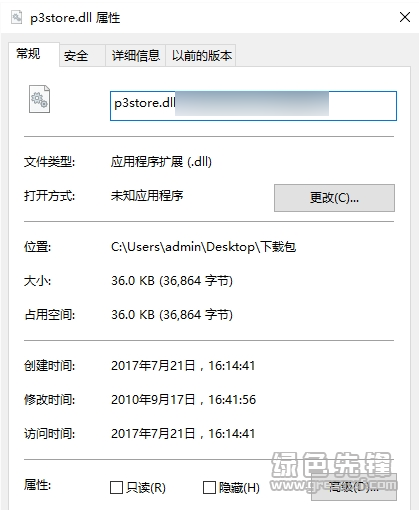Screen dimensions: 419x510
Task: Click the DLL gear file icon
Action: (x=39, y=99)
